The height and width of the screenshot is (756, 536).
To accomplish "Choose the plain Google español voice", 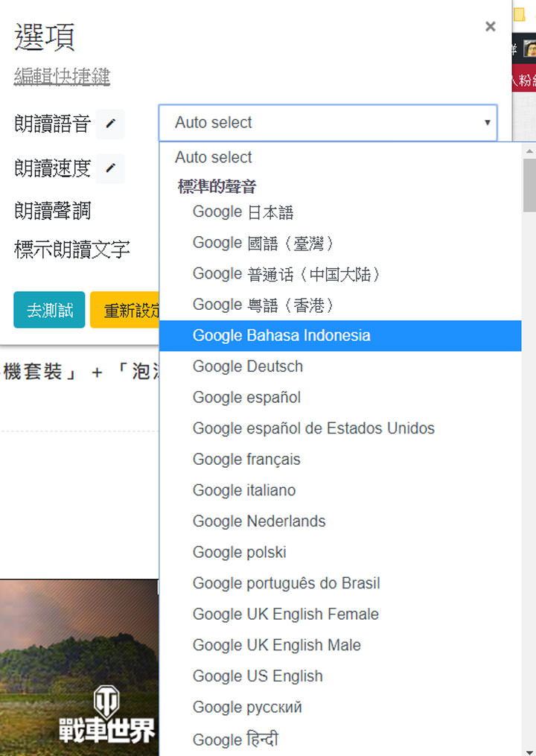I will [x=340, y=397].
